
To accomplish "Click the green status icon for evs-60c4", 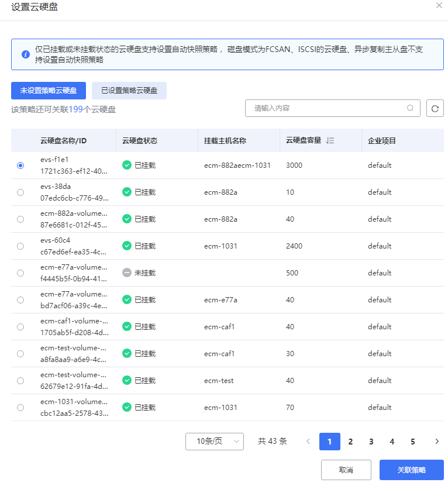I will point(127,246).
